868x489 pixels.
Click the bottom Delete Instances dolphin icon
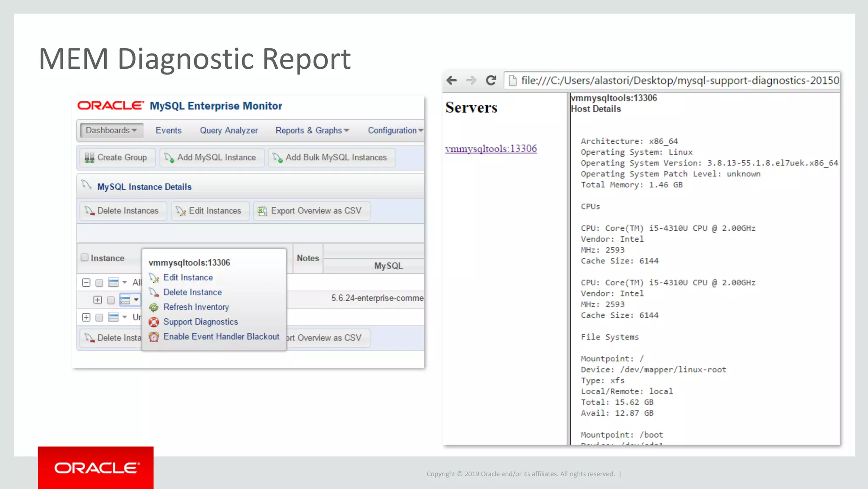click(89, 338)
